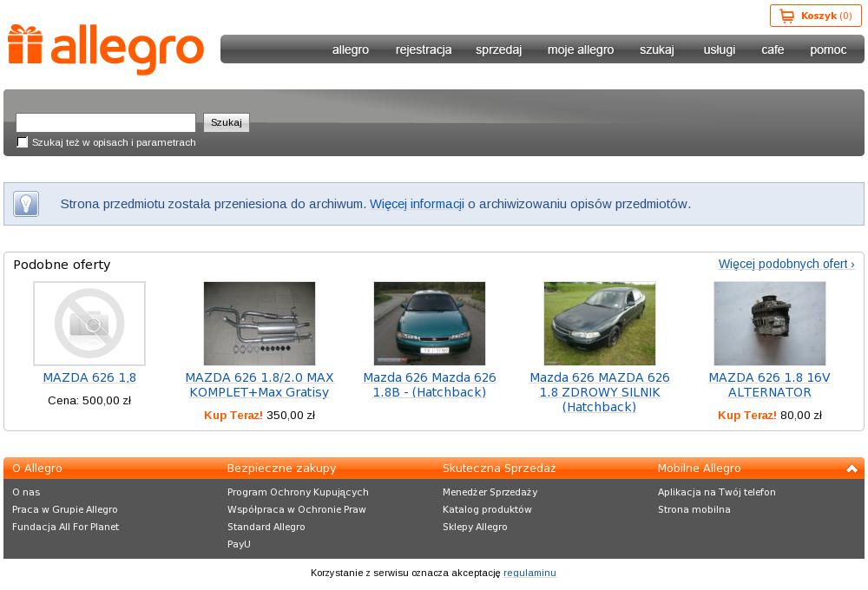Open 'Współpraca w Ochronie Praw' link

tap(297, 509)
